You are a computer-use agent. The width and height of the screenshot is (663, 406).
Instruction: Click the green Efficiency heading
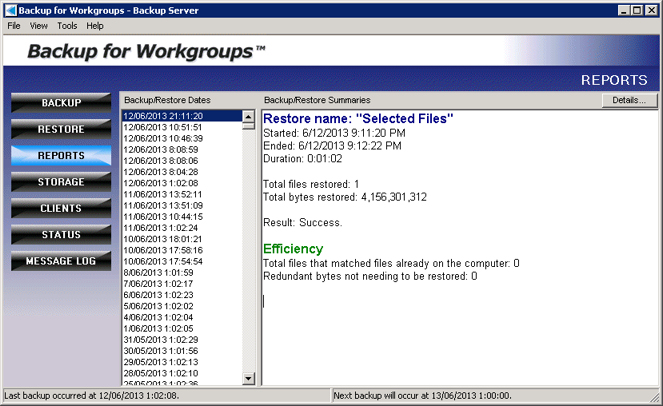click(293, 249)
